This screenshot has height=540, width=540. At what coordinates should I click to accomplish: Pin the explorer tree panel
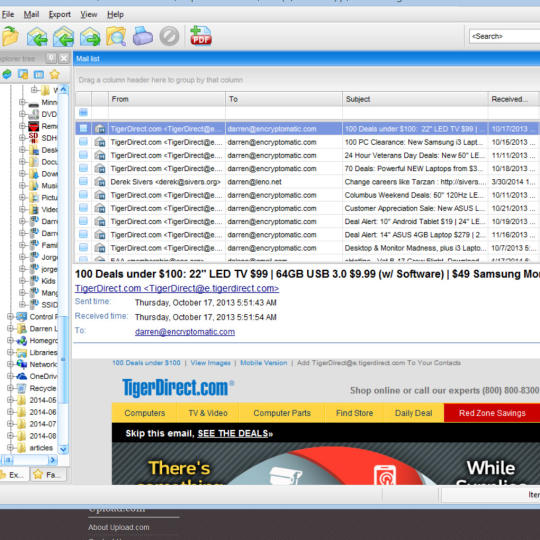[51, 58]
